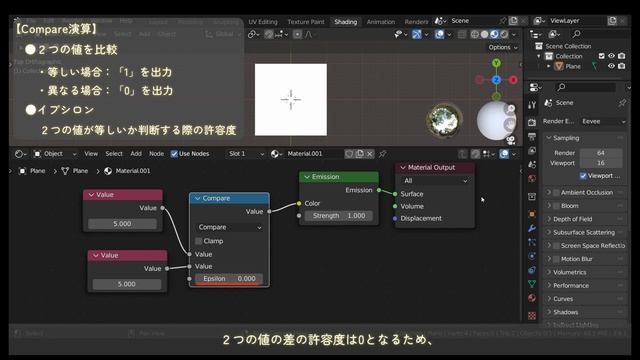Pin the Scene properties panel
This screenshot has width=640, height=360.
(x=622, y=103)
